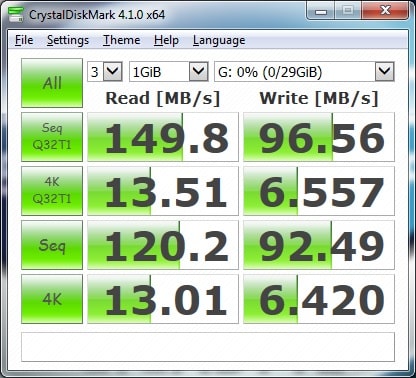Click the Seq Q32T1 write result 96.56
The height and width of the screenshot is (378, 416).
(x=319, y=137)
